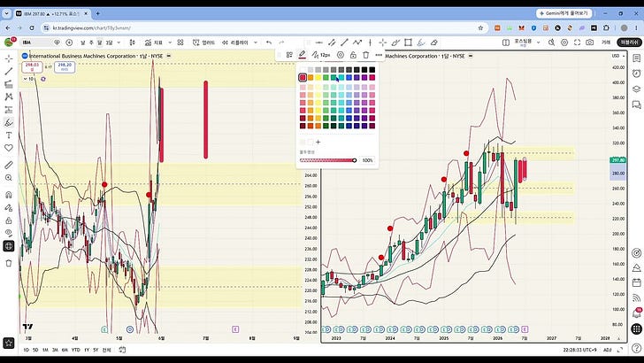
Task: Take a chart snapshot with camera icon
Action: (x=590, y=42)
